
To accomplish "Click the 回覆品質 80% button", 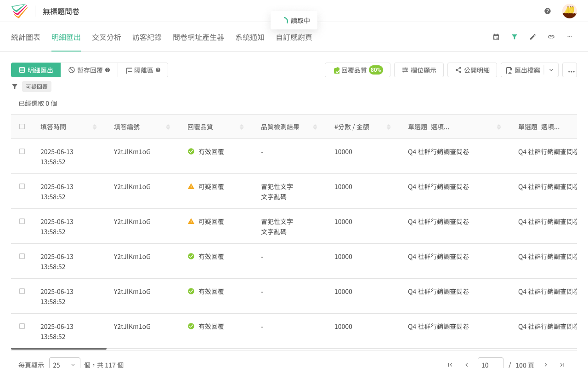I will (x=357, y=70).
